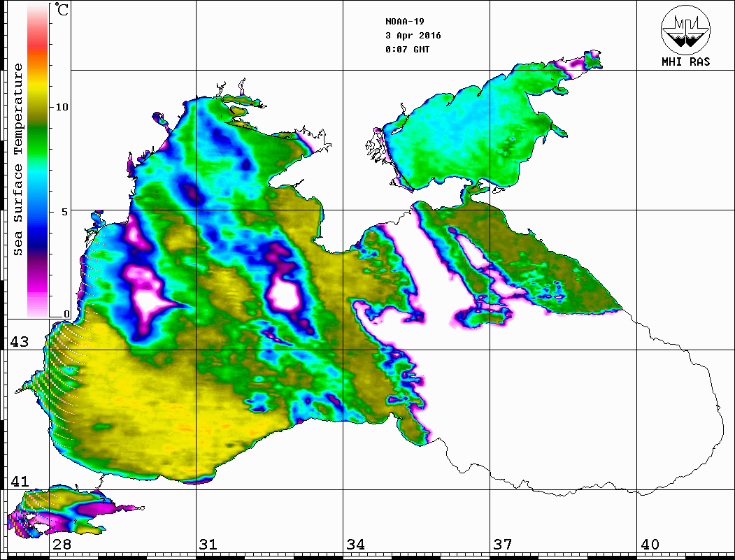Click the 'Sea Surface Temperature' vertical label
735x560 pixels.
pos(17,159)
